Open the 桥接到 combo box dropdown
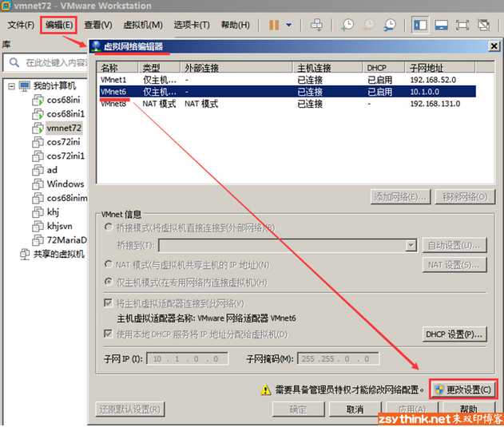 pyautogui.click(x=411, y=246)
